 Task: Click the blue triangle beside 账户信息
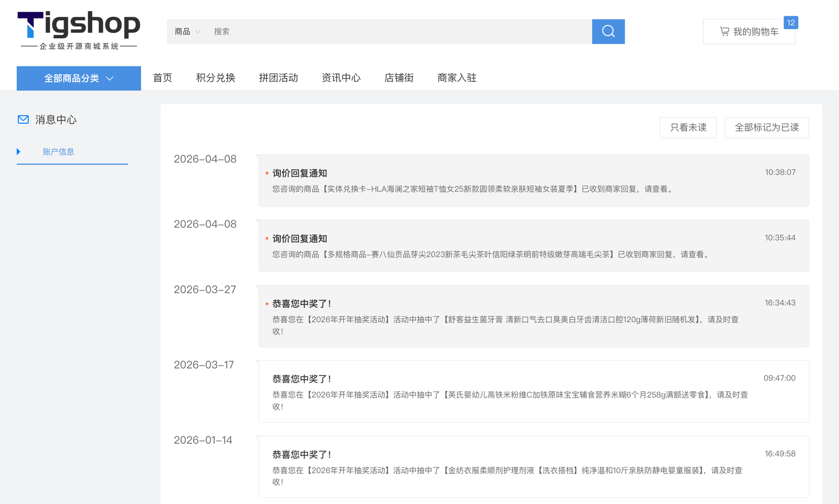[19, 152]
